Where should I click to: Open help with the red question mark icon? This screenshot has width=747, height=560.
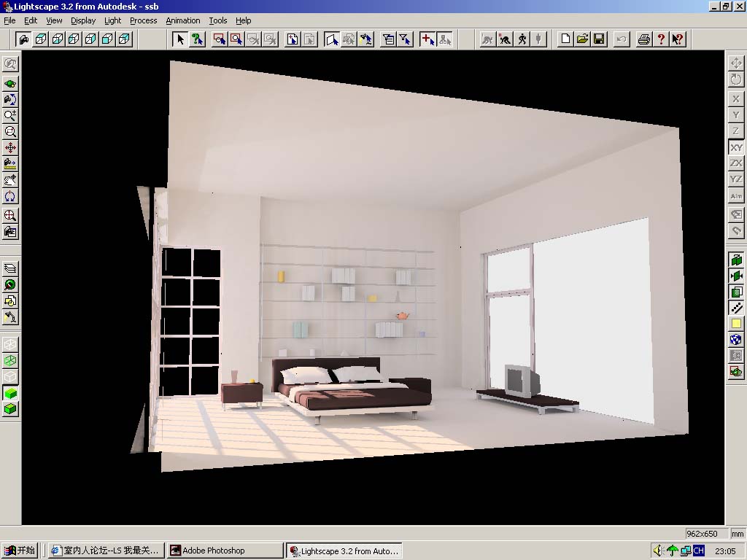[661, 39]
